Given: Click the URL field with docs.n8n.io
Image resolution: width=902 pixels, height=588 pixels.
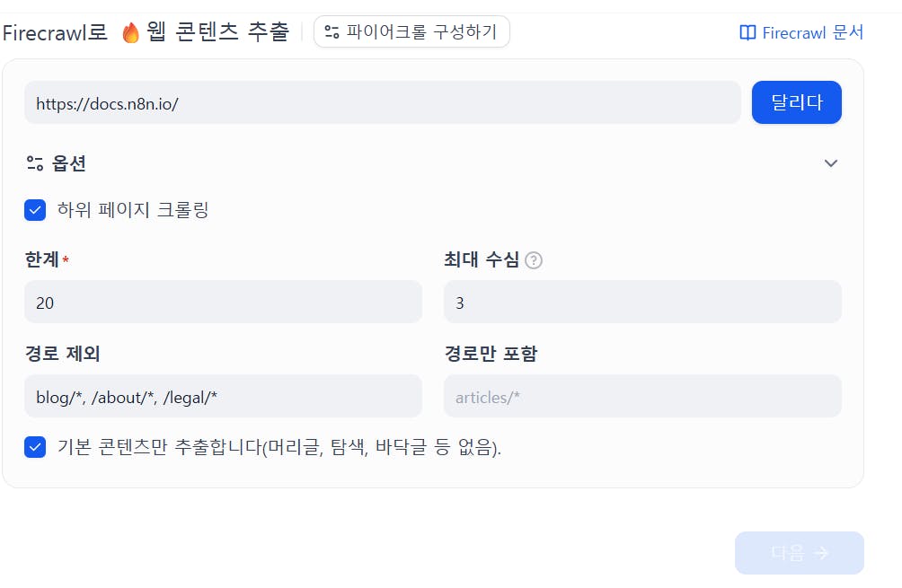Looking at the screenshot, I should click(382, 102).
